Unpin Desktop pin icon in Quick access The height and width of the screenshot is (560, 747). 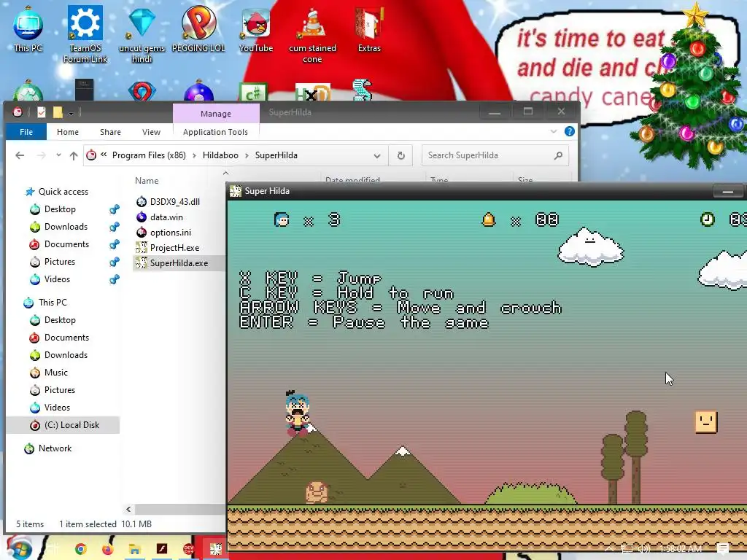point(115,209)
